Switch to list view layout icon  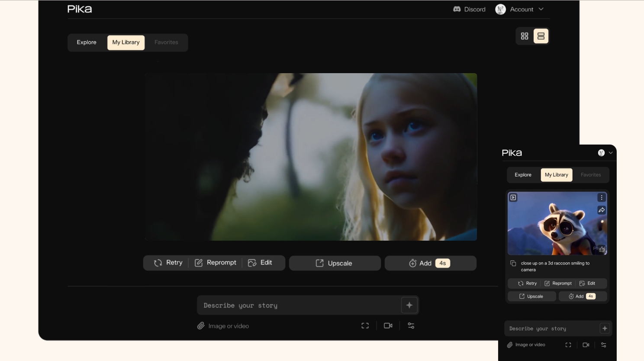[541, 36]
